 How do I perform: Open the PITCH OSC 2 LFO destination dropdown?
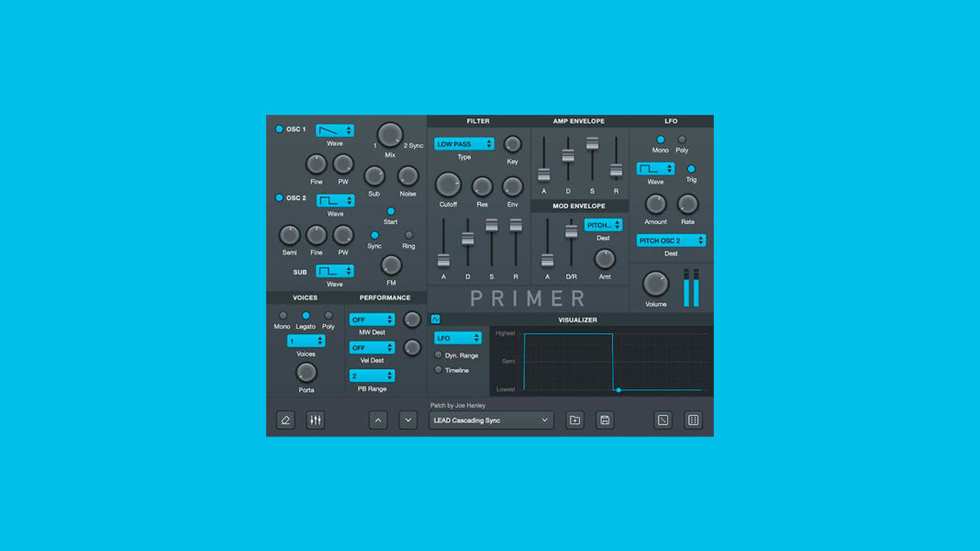[671, 241]
